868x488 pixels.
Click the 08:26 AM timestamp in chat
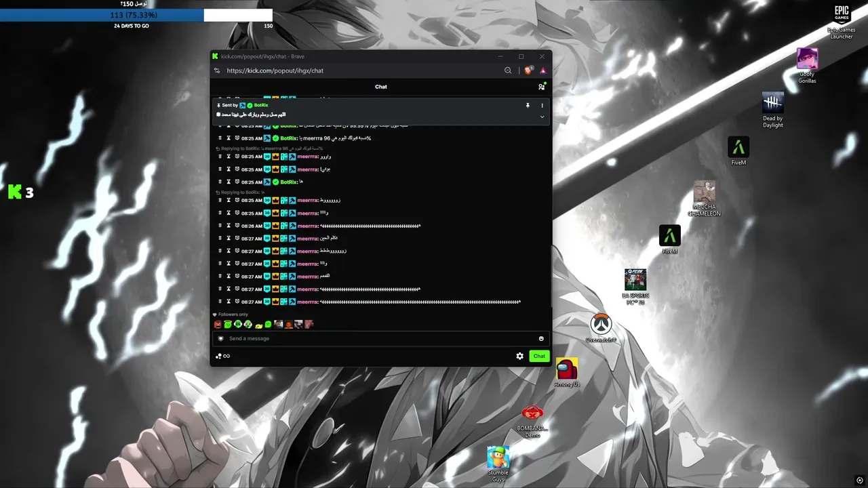[x=252, y=226]
